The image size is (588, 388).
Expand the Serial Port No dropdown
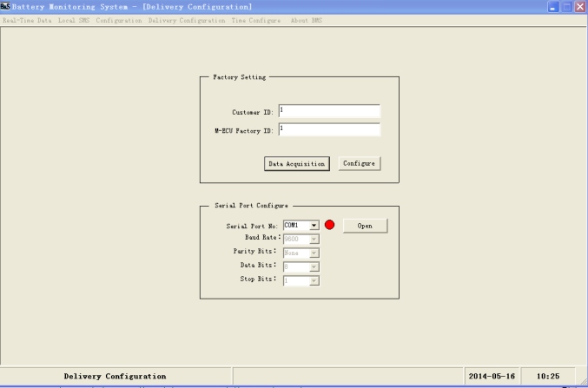click(x=314, y=225)
